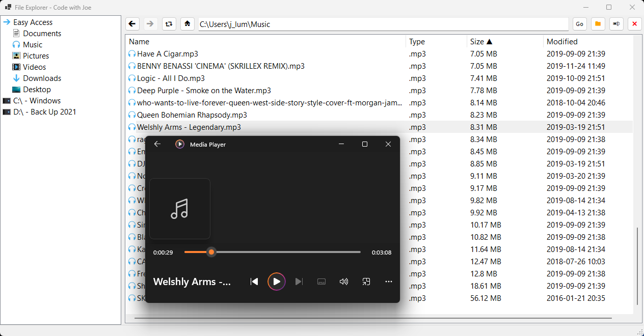Screen dimensions: 644x336
Task: Open Queen Bohemian Rhapsody.mp3
Action: [191, 115]
